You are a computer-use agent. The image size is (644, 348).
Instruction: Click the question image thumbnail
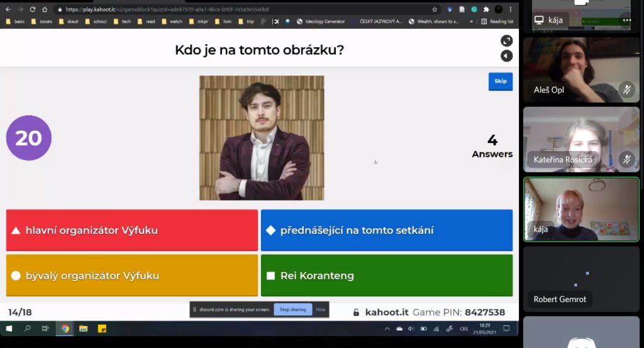[262, 138]
